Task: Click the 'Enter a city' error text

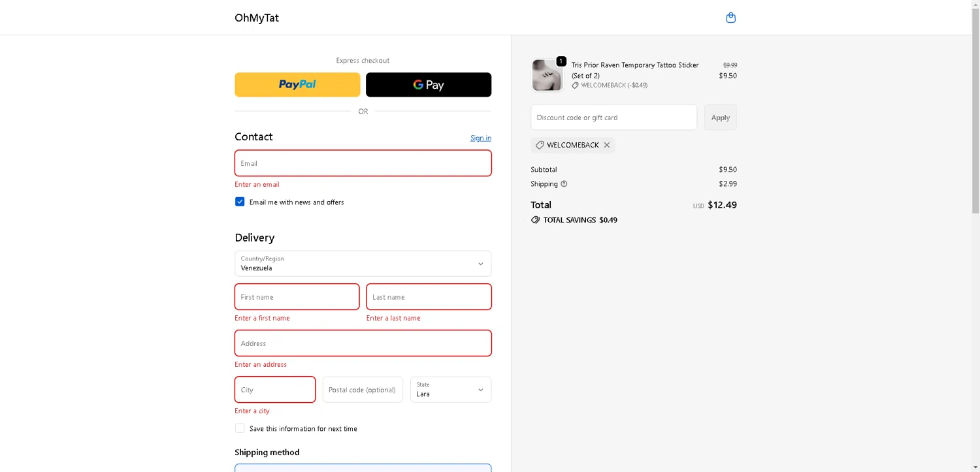Action: tap(252, 411)
